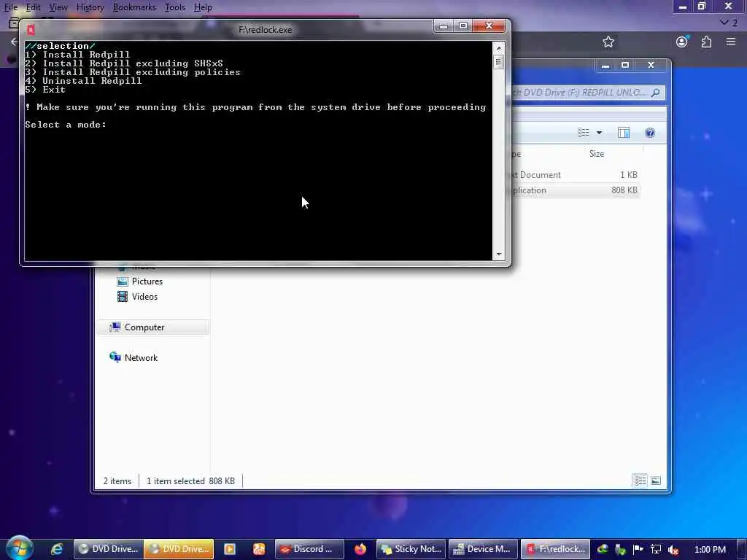747x560 pixels.
Task: Click the green tray icon beside redlock button
Action: [x=602, y=550]
